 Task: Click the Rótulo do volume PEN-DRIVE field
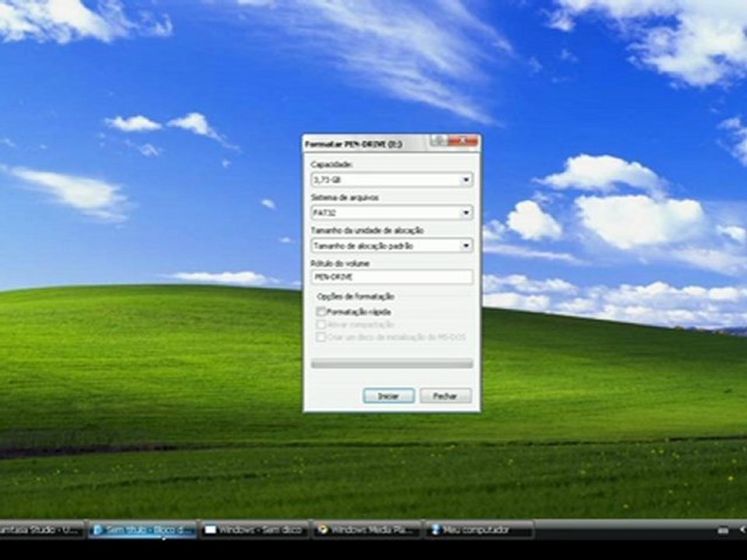391,277
